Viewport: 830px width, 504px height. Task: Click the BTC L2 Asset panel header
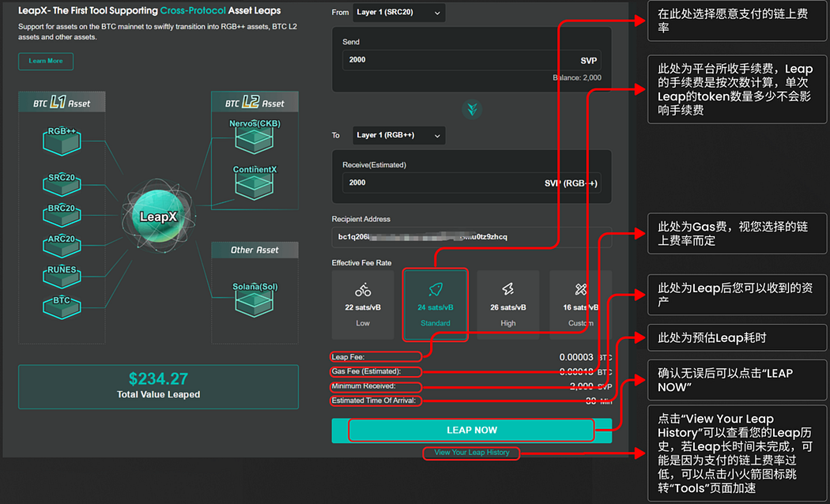[x=255, y=102]
